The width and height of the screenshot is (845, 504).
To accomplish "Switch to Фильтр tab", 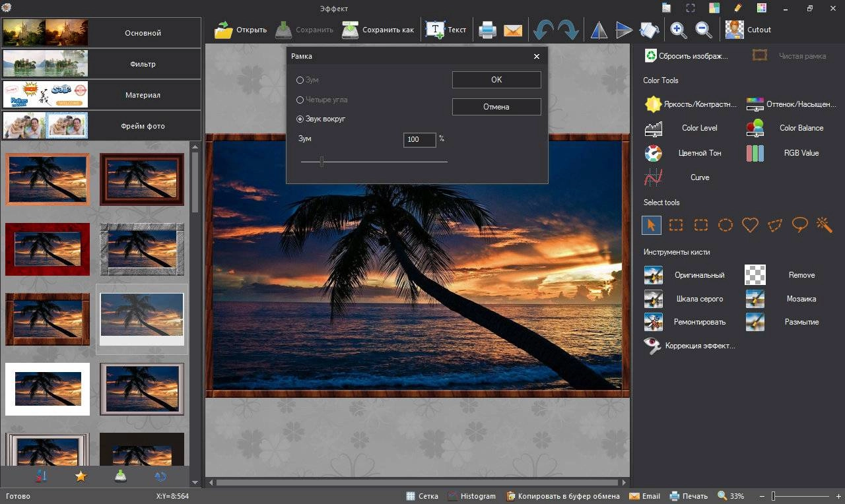I will pyautogui.click(x=101, y=64).
